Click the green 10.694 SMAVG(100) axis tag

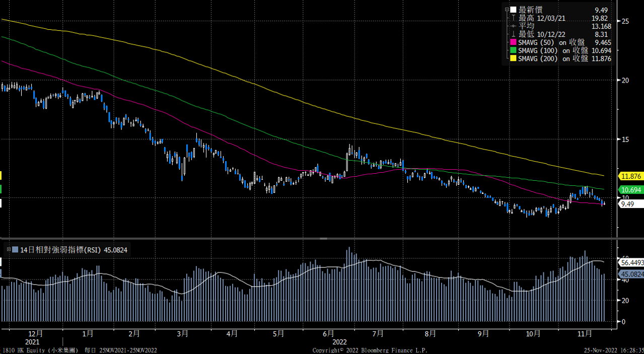click(x=630, y=190)
